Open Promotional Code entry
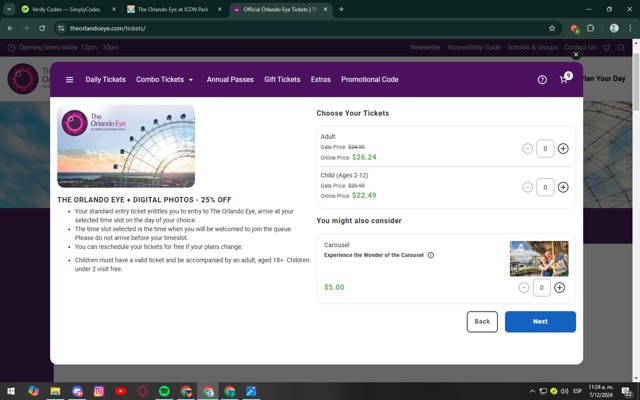Image resolution: width=640 pixels, height=400 pixels. click(x=370, y=80)
